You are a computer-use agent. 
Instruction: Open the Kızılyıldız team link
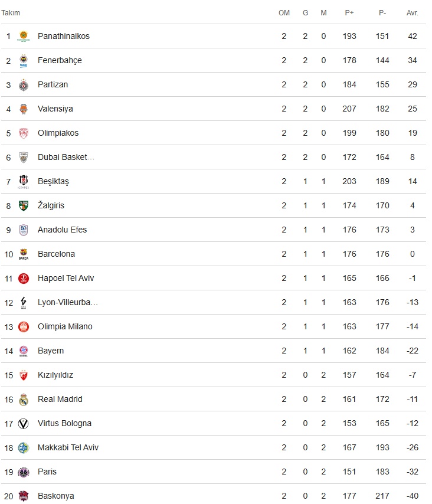pos(55,375)
